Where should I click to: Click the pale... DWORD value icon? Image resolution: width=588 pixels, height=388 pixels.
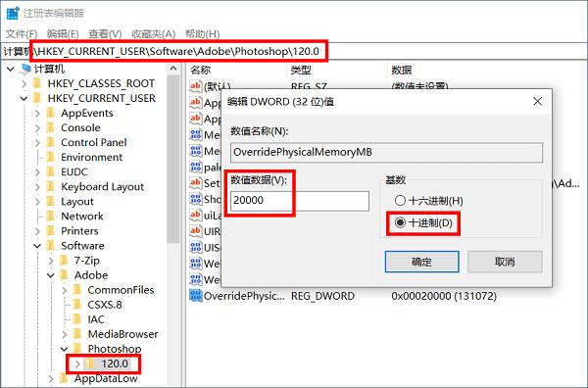click(x=196, y=167)
